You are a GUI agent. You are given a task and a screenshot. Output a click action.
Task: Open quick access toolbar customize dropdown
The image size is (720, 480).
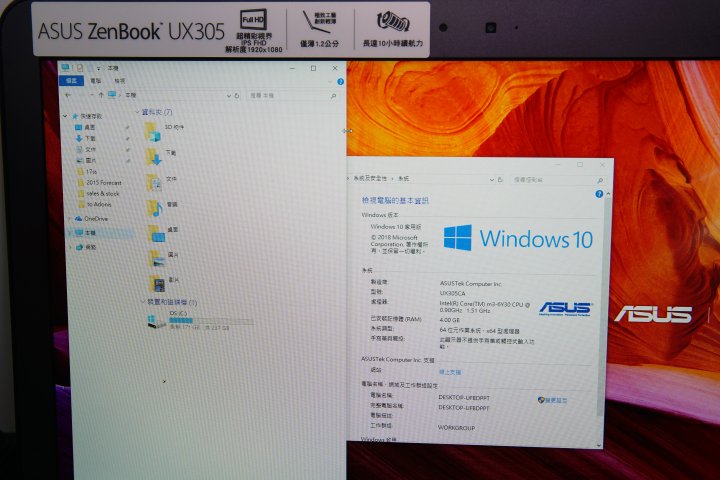[x=98, y=68]
